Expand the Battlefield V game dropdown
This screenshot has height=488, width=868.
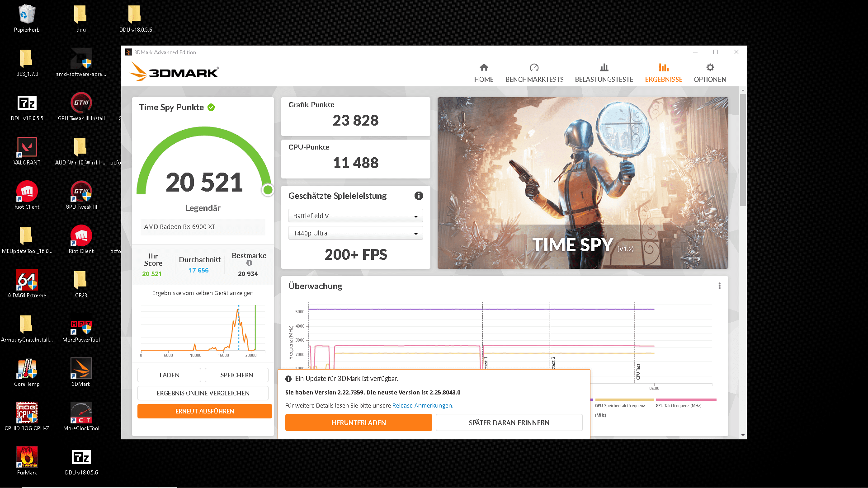pyautogui.click(x=355, y=216)
